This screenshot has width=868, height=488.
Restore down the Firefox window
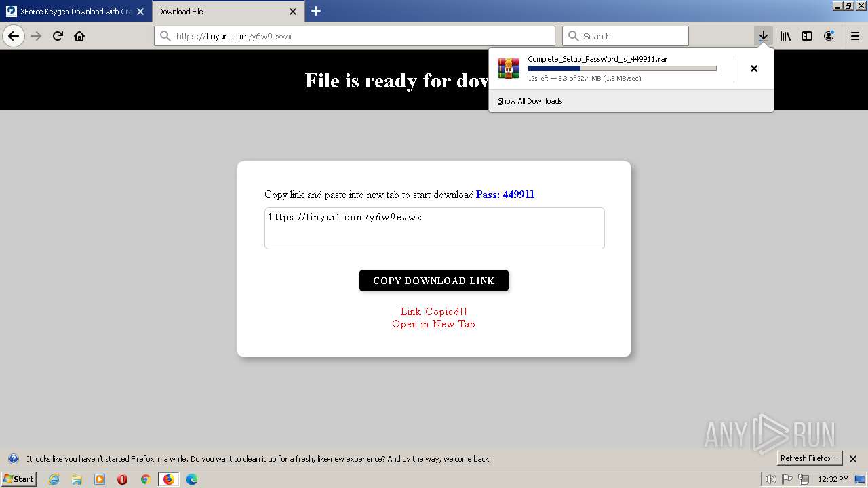pyautogui.click(x=848, y=5)
